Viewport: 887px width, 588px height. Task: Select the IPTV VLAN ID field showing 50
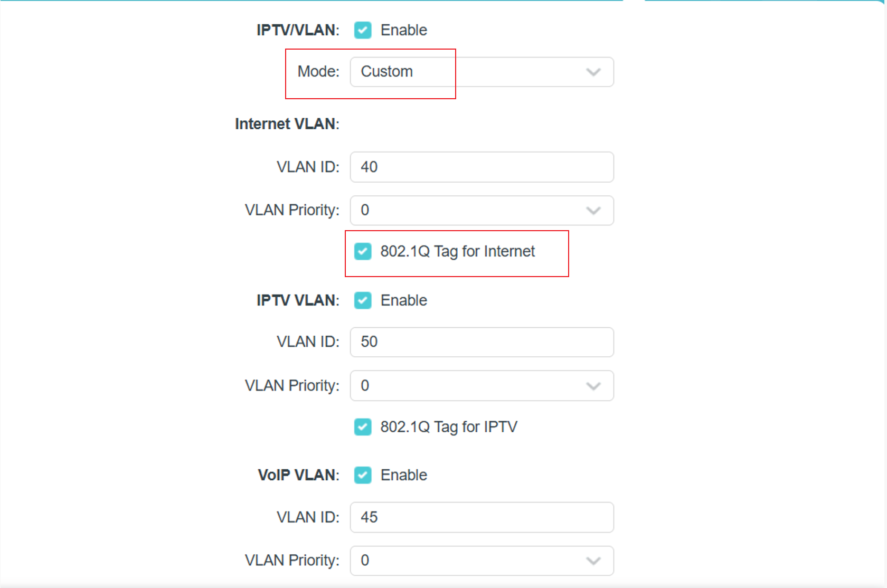481,342
